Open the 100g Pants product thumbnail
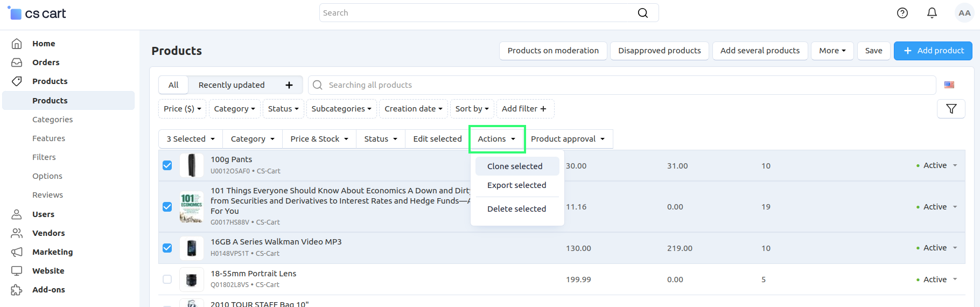Image resolution: width=980 pixels, height=307 pixels. click(x=191, y=165)
